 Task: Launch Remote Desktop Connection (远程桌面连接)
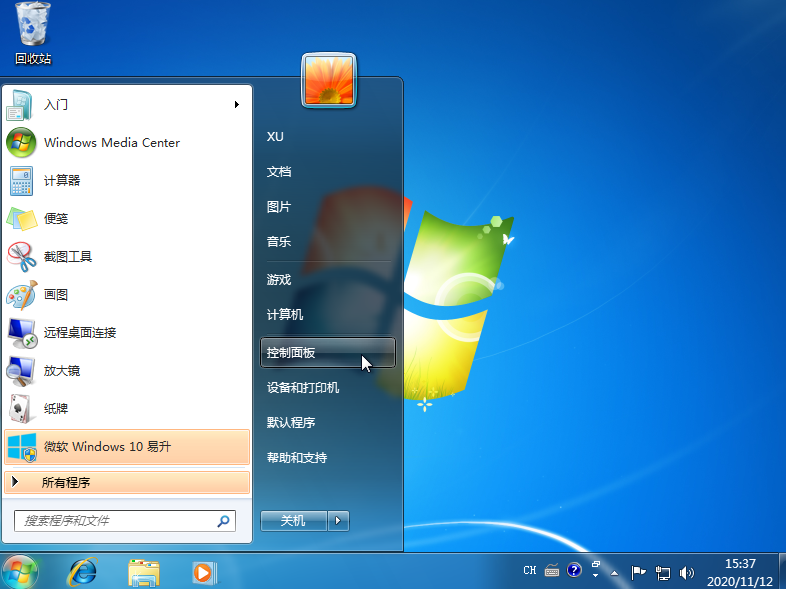pos(127,332)
